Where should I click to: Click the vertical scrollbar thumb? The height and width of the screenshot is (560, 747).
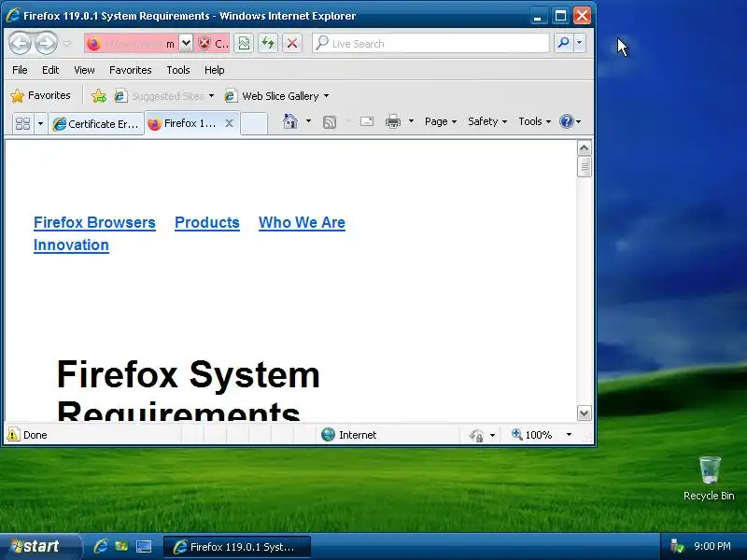tap(585, 167)
